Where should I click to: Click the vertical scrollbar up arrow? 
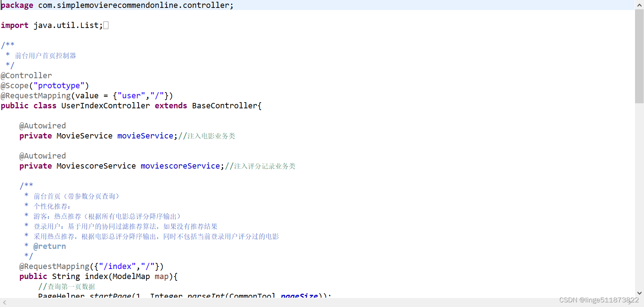pos(639,5)
